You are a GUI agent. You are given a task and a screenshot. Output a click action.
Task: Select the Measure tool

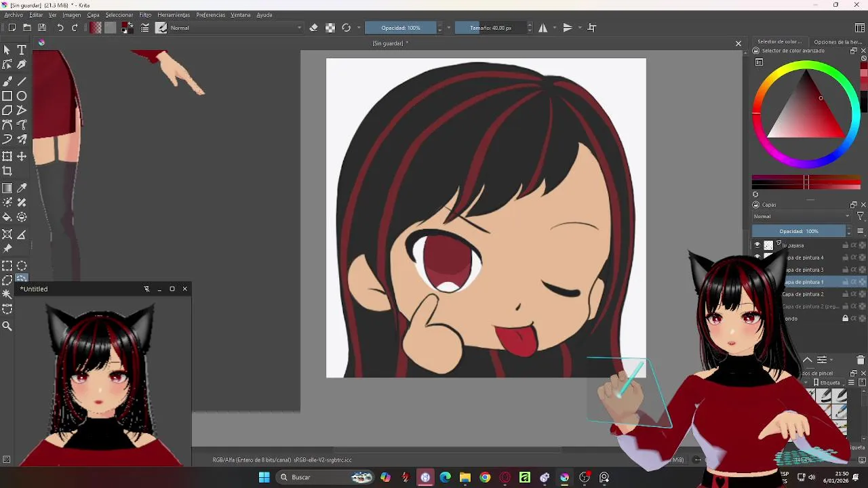pyautogui.click(x=22, y=235)
